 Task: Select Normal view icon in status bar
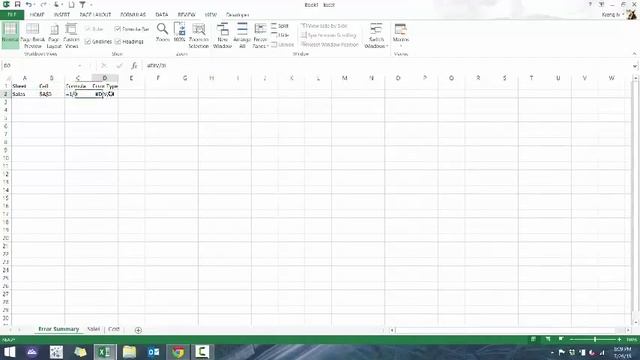click(533, 339)
